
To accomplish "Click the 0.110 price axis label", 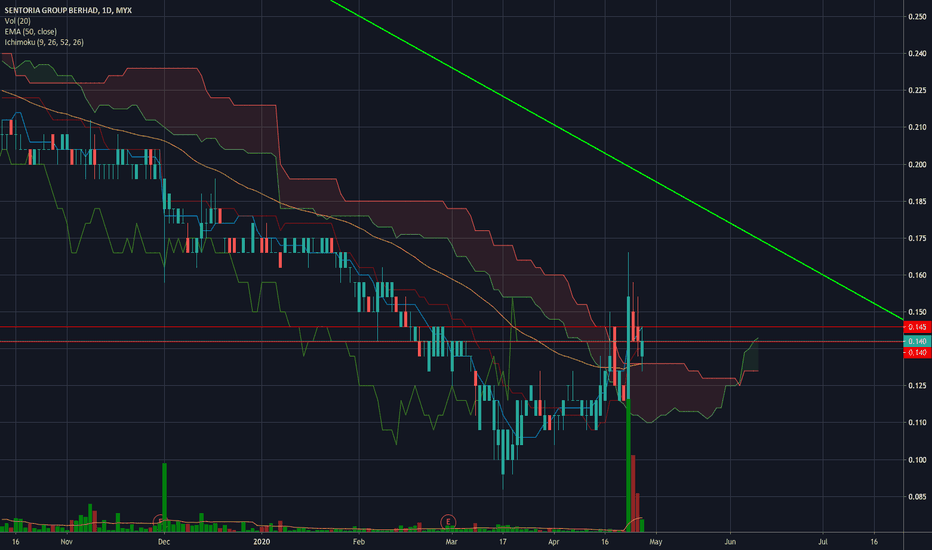I will [x=917, y=423].
